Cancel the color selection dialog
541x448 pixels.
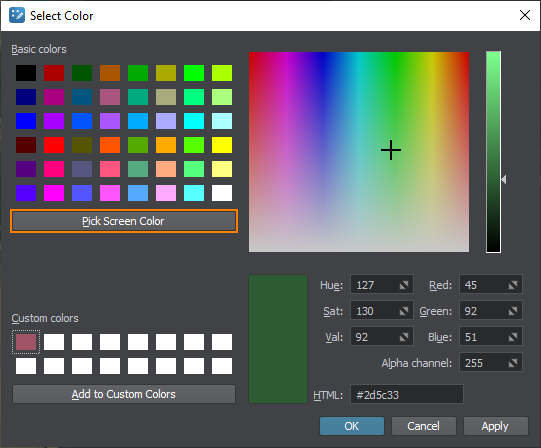423,426
